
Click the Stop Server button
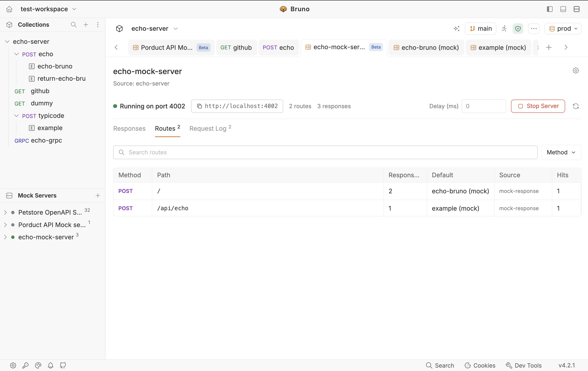(x=538, y=106)
